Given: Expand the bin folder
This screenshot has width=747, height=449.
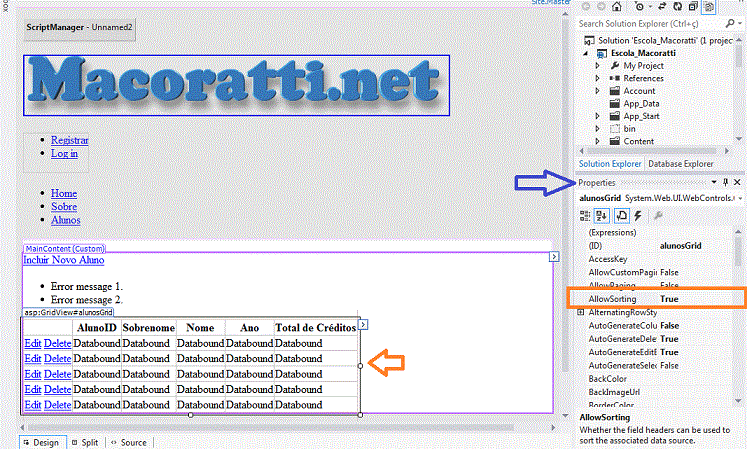Looking at the screenshot, I should coord(597,129).
